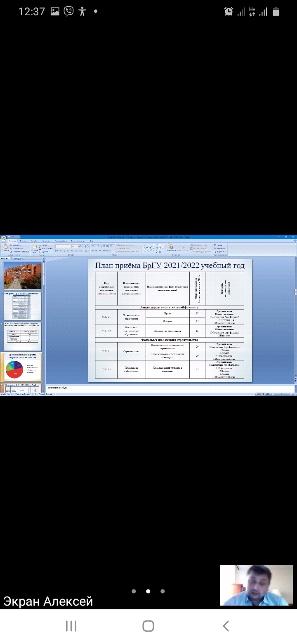This screenshot has width=297, height=644.
Task: Click the Заметки к слайду notes field
Action: [x=170, y=388]
